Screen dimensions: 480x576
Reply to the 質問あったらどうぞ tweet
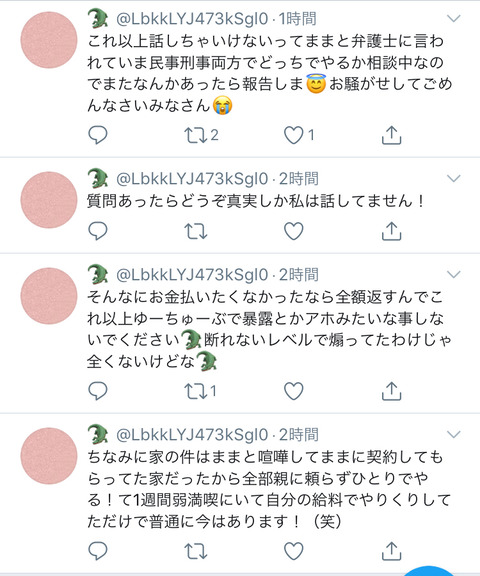[98, 231]
